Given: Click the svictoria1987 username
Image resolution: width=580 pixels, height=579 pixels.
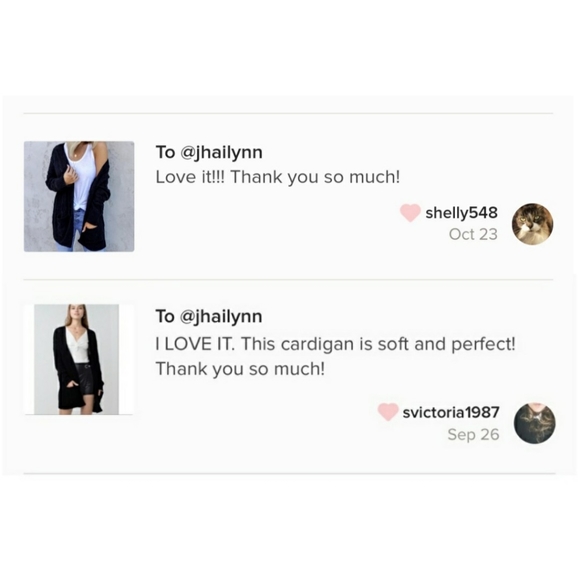Looking at the screenshot, I should point(451,413).
